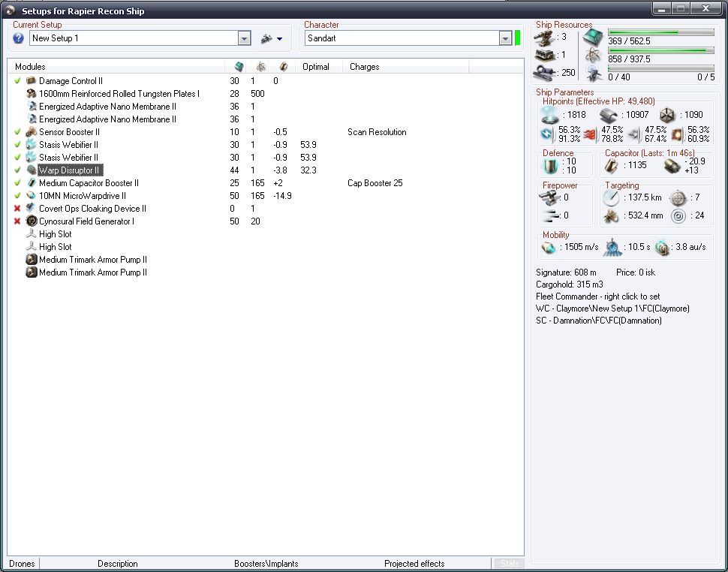The height and width of the screenshot is (572, 728).
Task: Click the armor hitpoints icon
Action: tap(607, 115)
